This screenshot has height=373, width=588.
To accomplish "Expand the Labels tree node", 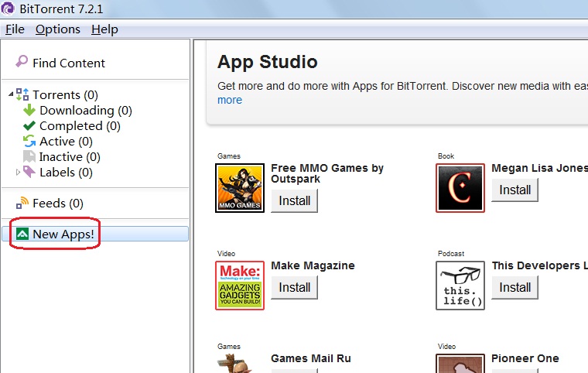I will pos(19,172).
